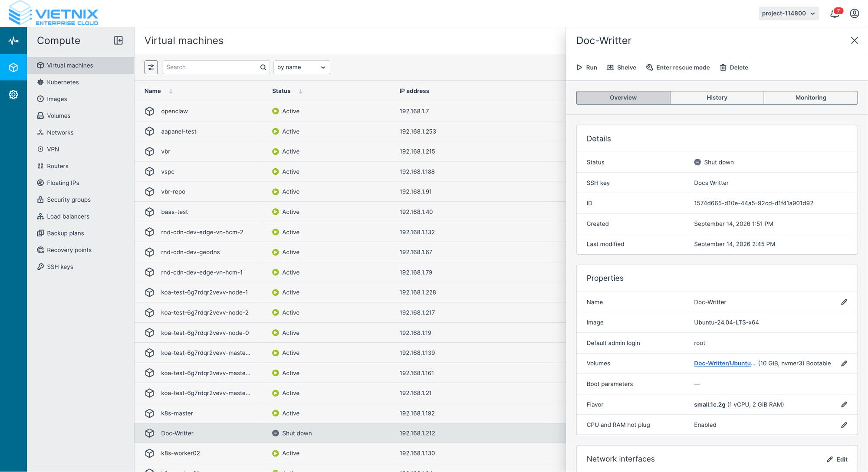Open Floating IPs in sidebar
The width and height of the screenshot is (868, 472).
pyautogui.click(x=80, y=183)
